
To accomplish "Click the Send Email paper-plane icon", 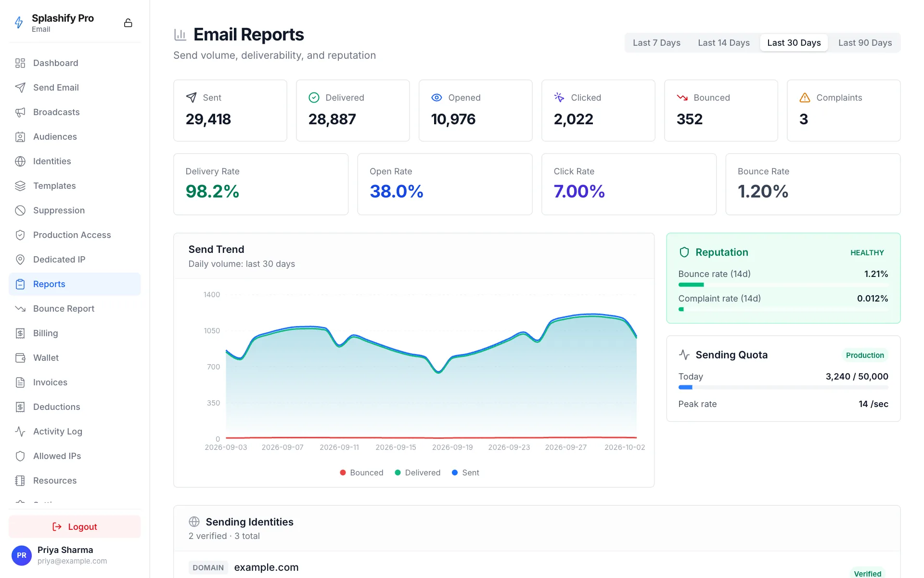I will click(x=20, y=88).
